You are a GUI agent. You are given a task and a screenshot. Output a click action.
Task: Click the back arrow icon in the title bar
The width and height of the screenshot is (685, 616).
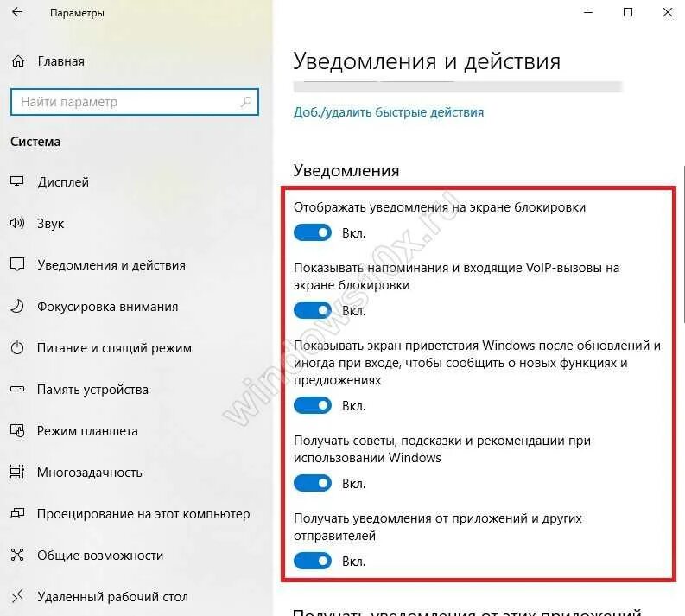pyautogui.click(x=17, y=12)
